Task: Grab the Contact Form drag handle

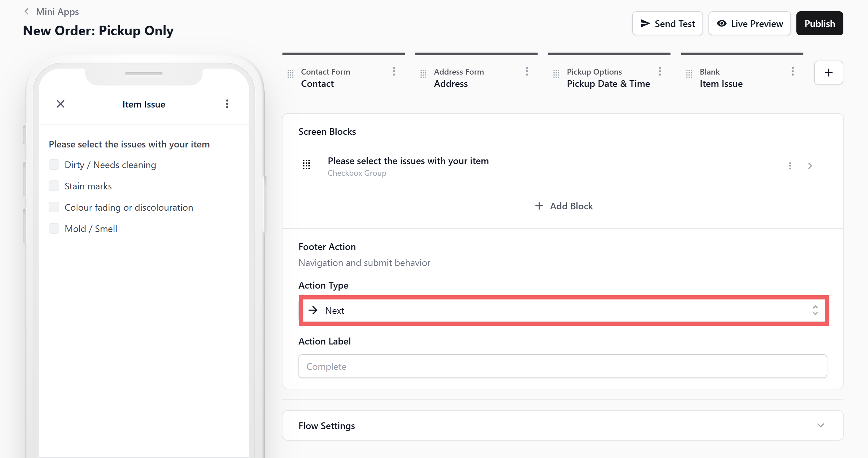Action: tap(290, 74)
